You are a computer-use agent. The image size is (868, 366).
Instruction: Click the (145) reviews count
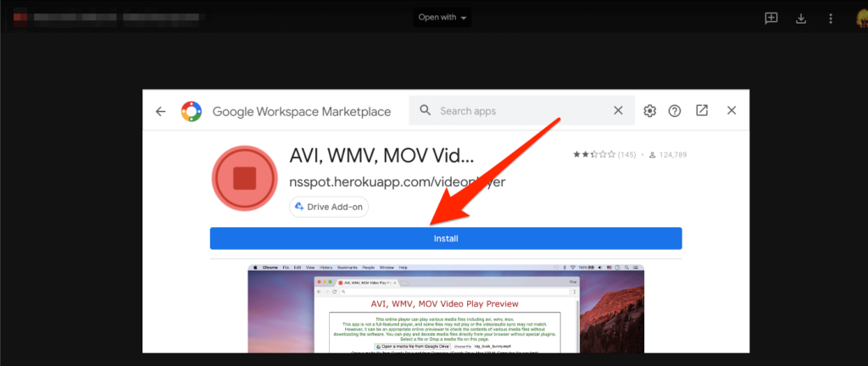[x=626, y=155]
